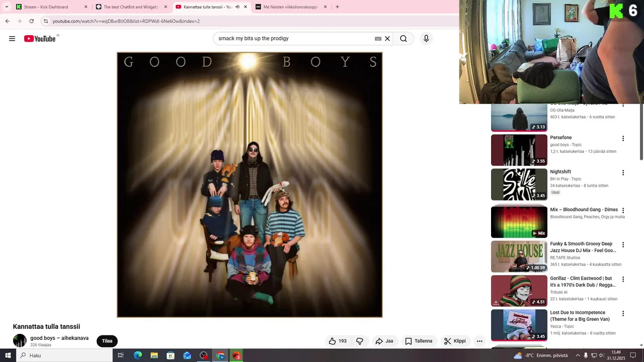The width and height of the screenshot is (644, 362).
Task: Play the Gorillaz Clint Eastwood thumbnail
Action: (x=519, y=291)
